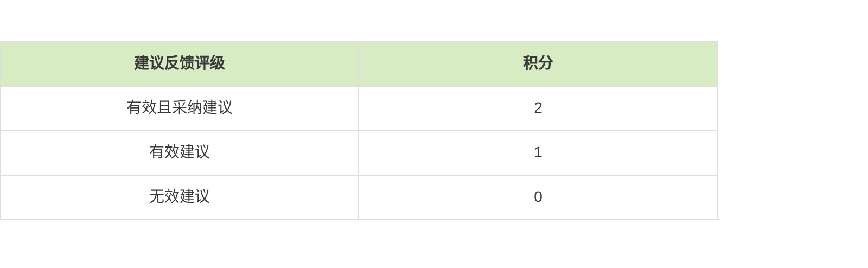This screenshot has height=268, width=868.
Task: Click the column divider beside 有效建议
Action: click(x=359, y=152)
